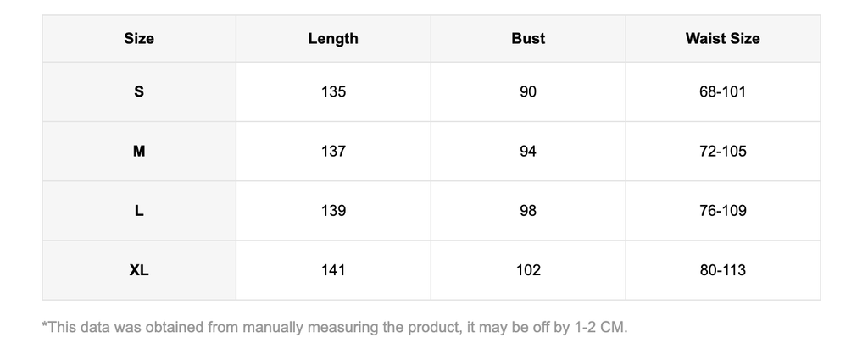Click the Waist Size column header
The height and width of the screenshot is (343, 868).
tap(722, 39)
